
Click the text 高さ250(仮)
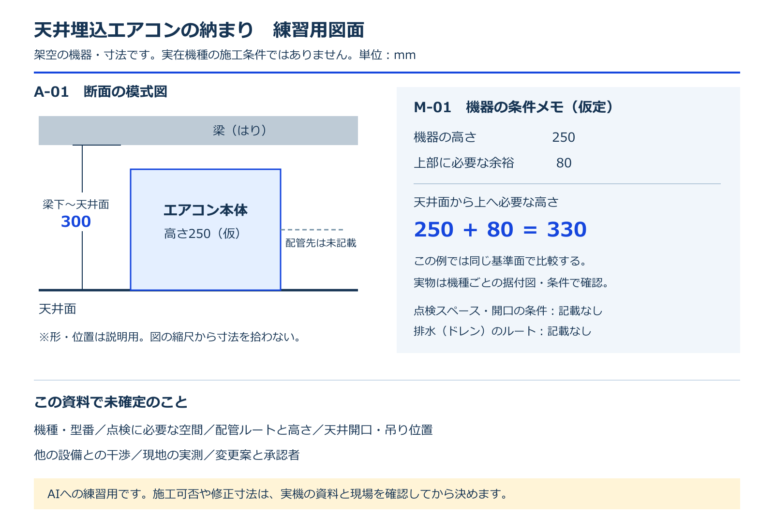tap(202, 234)
